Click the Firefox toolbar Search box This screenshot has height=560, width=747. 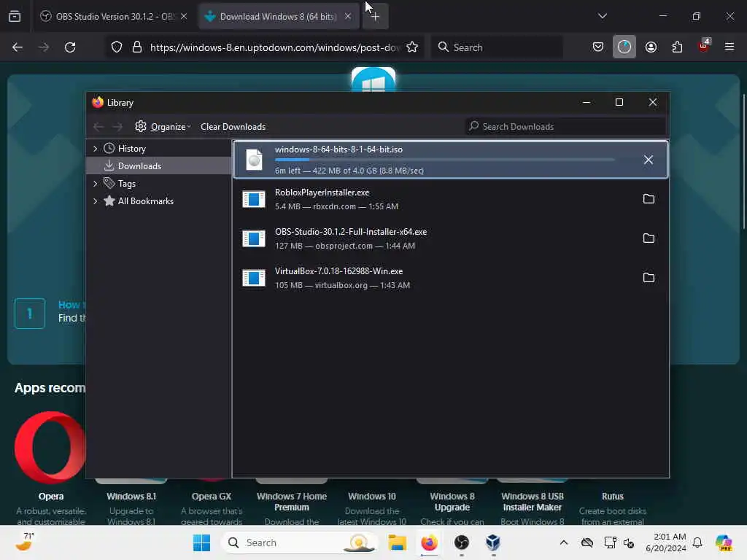click(497, 47)
